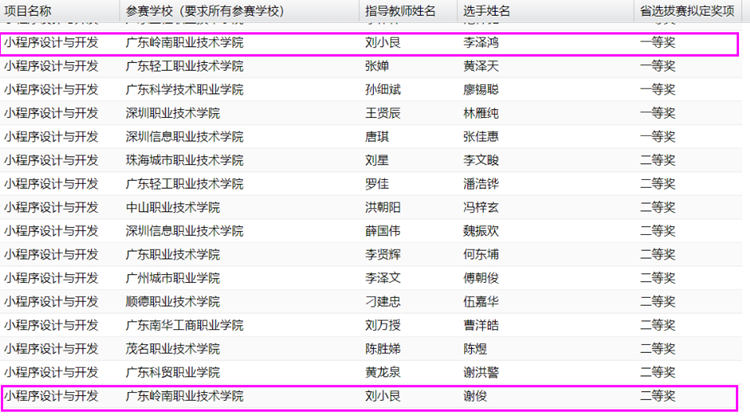Select the 广州城市职业学院 school cell
Screen dimensions: 750x418
click(x=172, y=278)
